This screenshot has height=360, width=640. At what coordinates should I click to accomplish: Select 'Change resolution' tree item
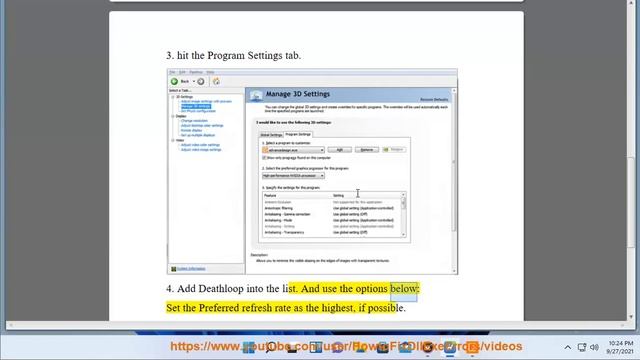194,121
